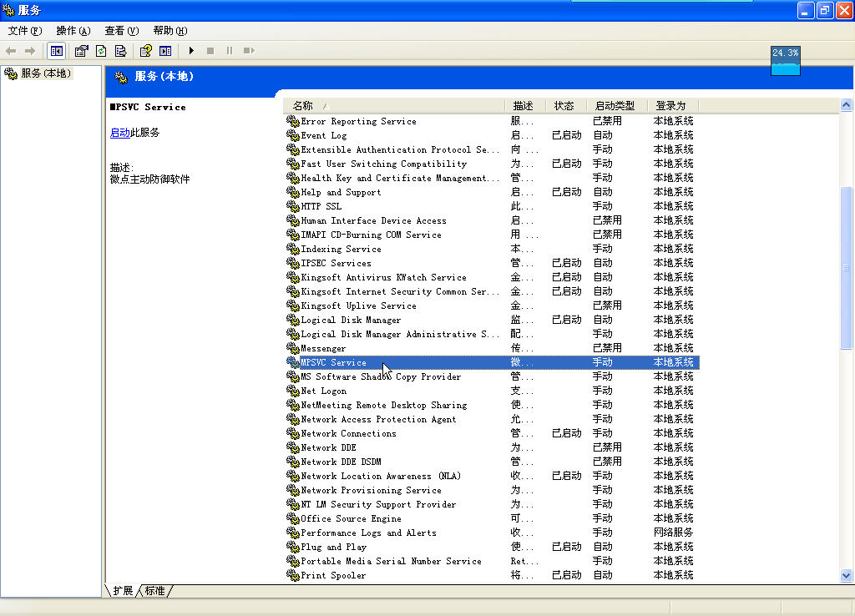Click the vertical scrollbar thumb
This screenshot has width=855, height=616.
pyautogui.click(x=847, y=268)
